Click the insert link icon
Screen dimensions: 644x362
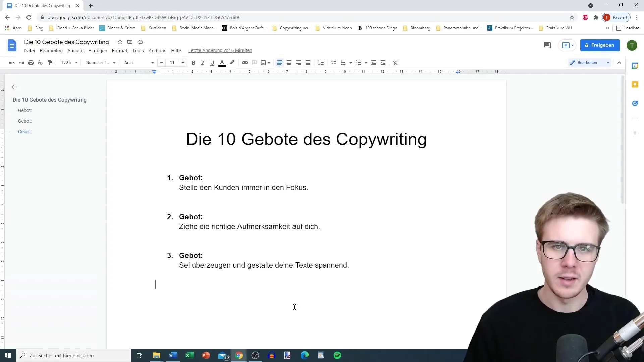pyautogui.click(x=245, y=63)
